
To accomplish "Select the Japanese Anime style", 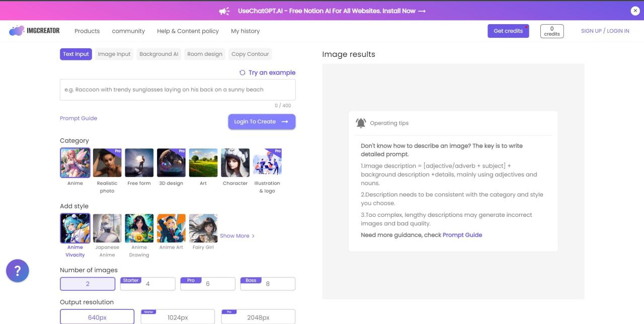I will click(x=107, y=228).
